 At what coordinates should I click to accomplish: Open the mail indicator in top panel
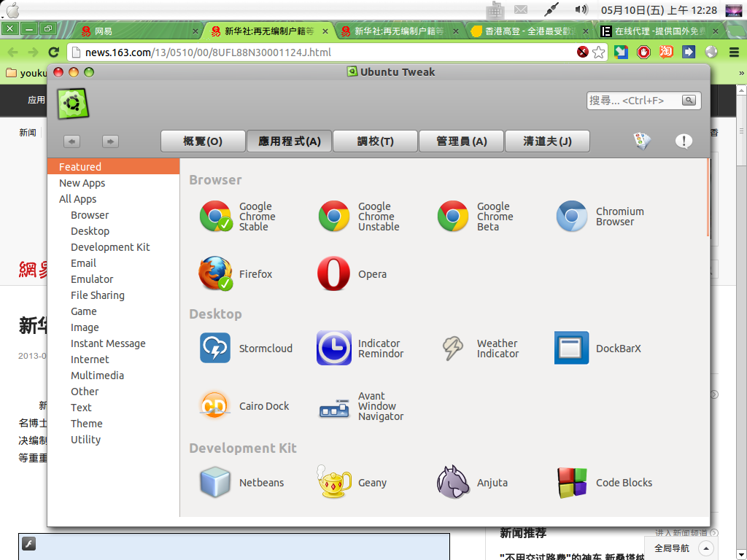click(x=521, y=9)
